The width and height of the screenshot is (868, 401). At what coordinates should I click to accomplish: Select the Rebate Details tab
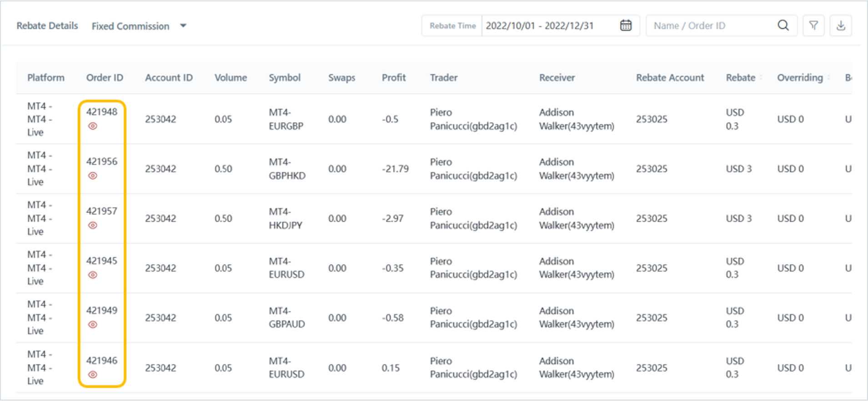point(47,26)
